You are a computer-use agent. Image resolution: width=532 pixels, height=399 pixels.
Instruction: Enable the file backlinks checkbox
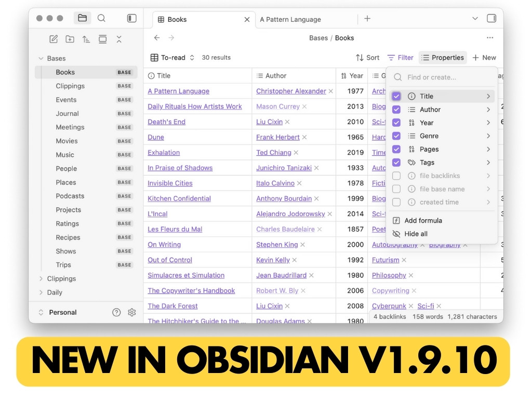point(396,176)
